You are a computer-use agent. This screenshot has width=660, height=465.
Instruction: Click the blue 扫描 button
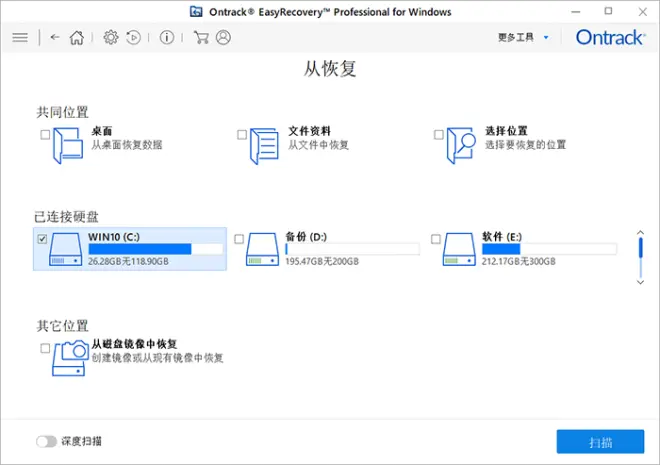[x=600, y=442]
